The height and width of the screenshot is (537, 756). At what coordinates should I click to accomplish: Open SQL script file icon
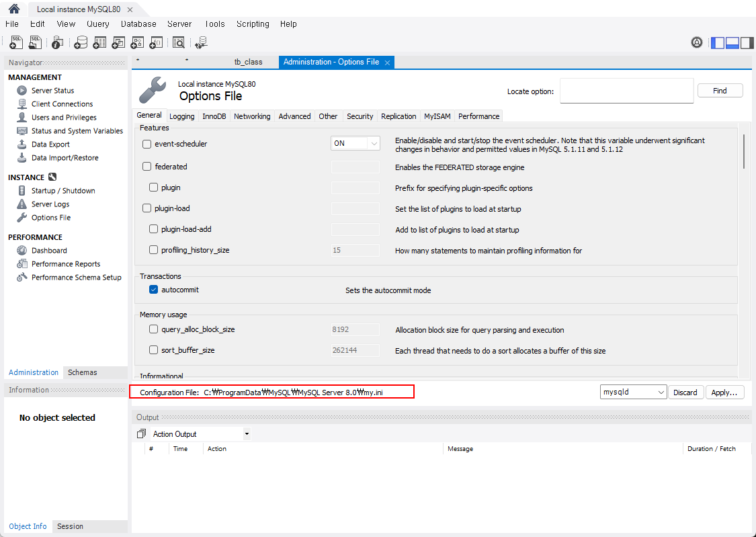click(x=35, y=42)
